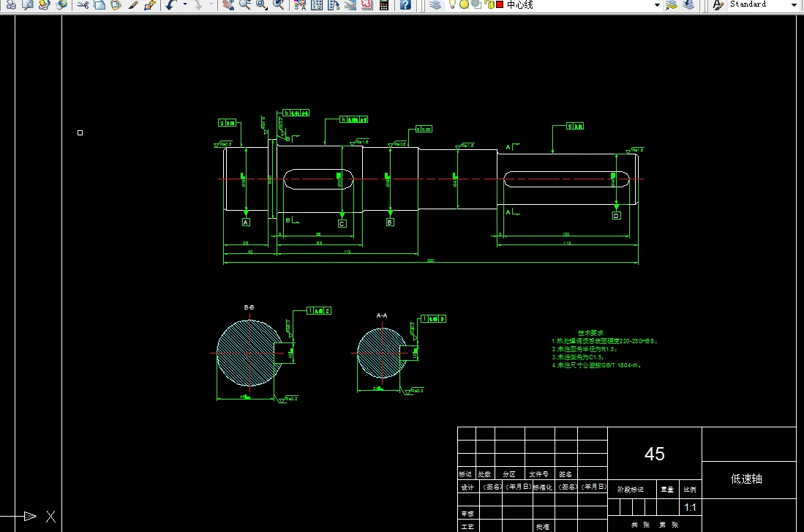Click Make Object's Layer Current icon
The image size is (804, 532).
(671, 4)
